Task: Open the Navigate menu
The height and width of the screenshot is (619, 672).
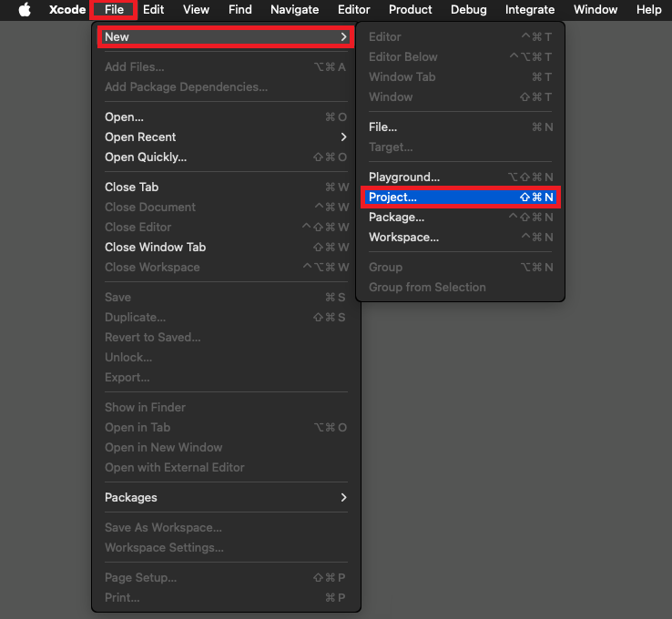Action: 294,9
